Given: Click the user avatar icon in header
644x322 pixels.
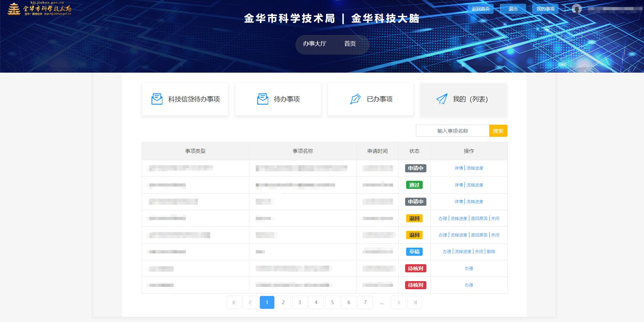Looking at the screenshot, I should click(576, 9).
